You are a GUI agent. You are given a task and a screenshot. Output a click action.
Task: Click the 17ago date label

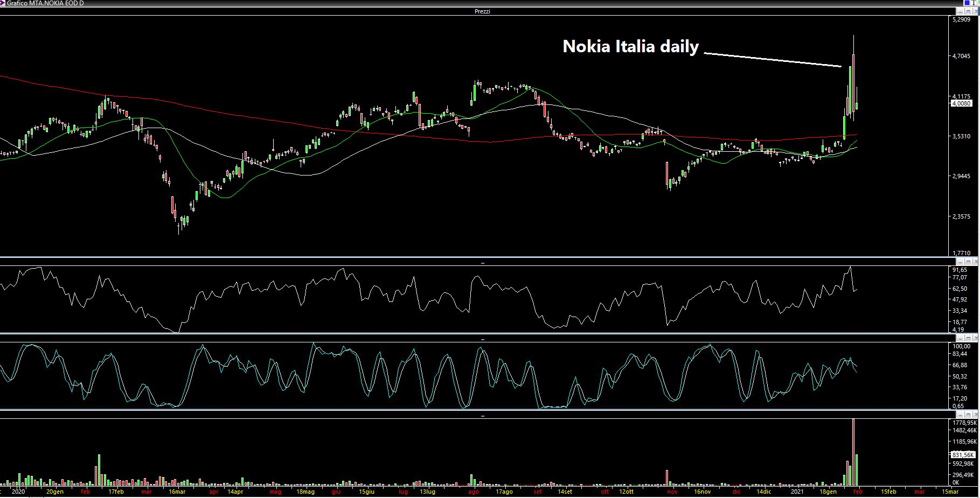coord(504,492)
